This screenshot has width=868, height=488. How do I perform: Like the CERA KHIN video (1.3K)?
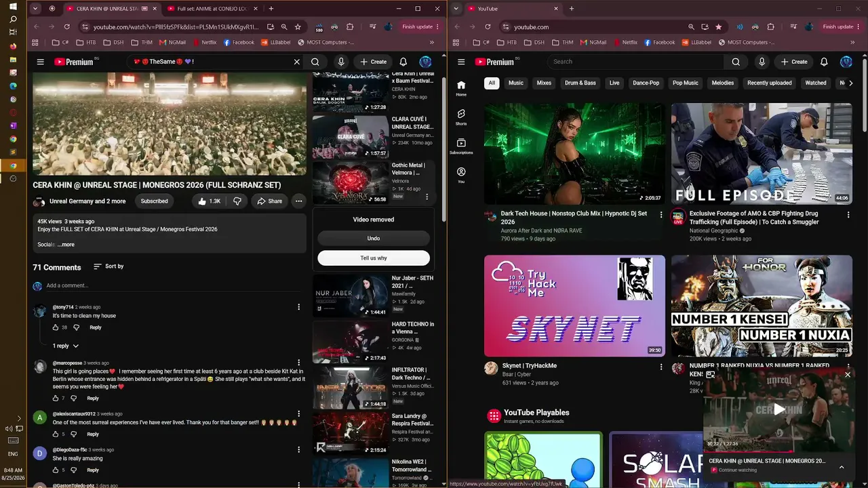[209, 201]
